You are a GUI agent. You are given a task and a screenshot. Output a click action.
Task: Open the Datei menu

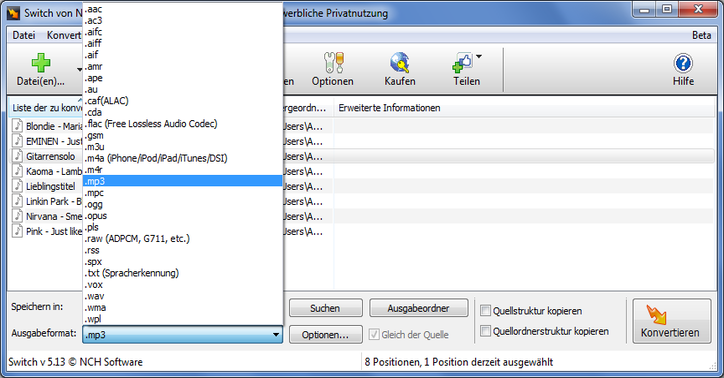pyautogui.click(x=24, y=35)
